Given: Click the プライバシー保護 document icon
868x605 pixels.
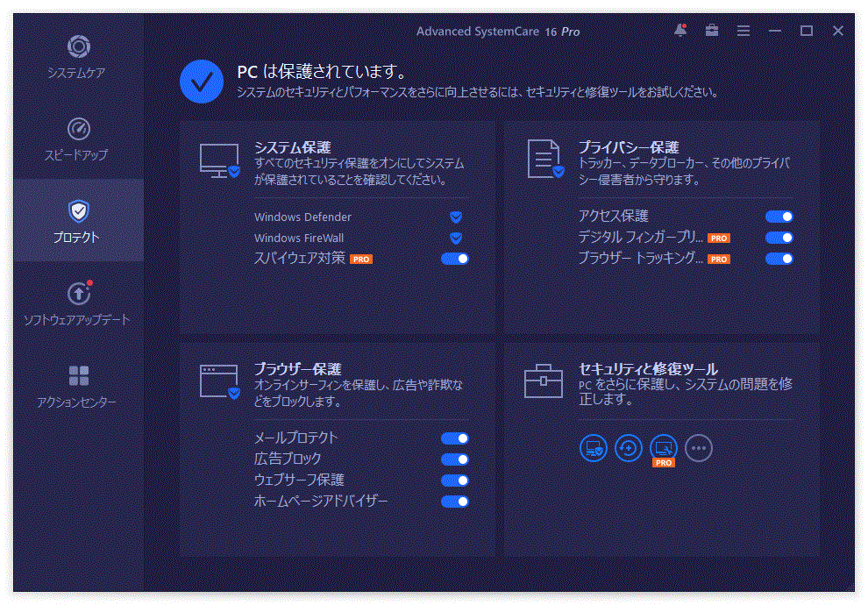Looking at the screenshot, I should point(546,160).
